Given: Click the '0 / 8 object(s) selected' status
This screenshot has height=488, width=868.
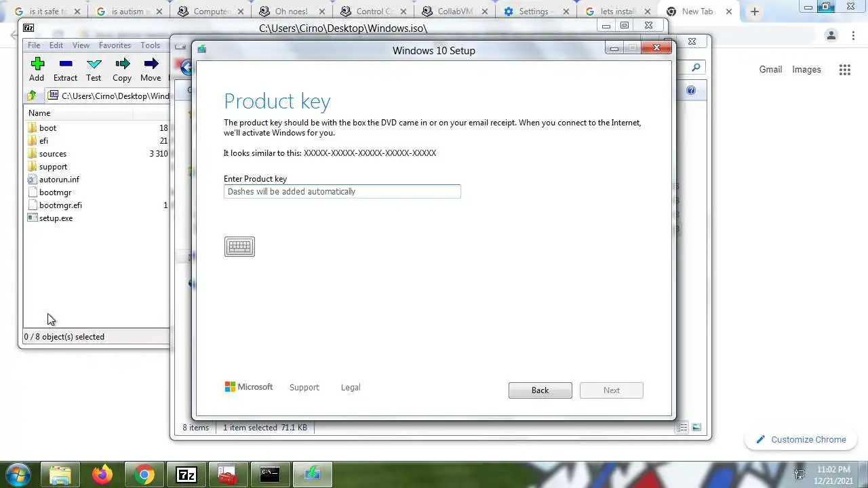Looking at the screenshot, I should tap(64, 337).
